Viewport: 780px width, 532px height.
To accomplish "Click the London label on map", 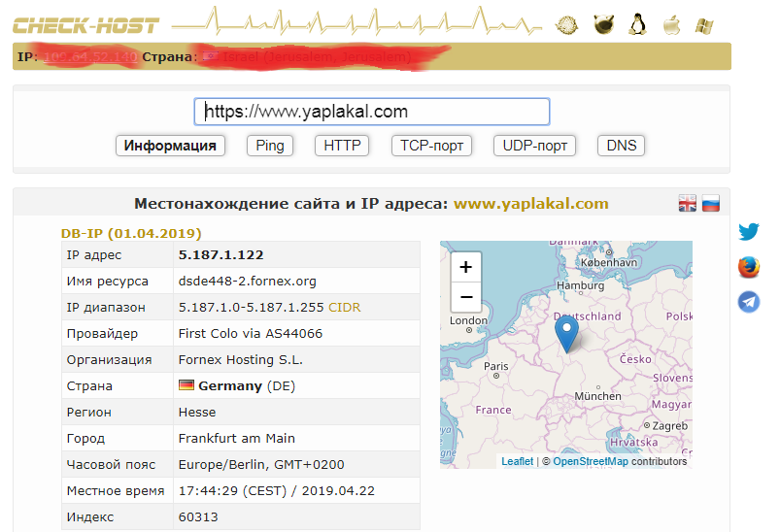I will tap(468, 320).
